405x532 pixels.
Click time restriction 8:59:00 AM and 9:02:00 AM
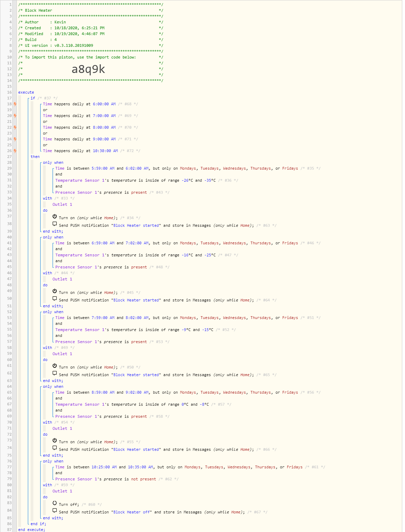coord(188,392)
